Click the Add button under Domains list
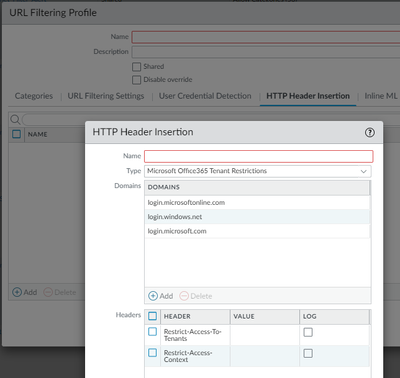 161,296
